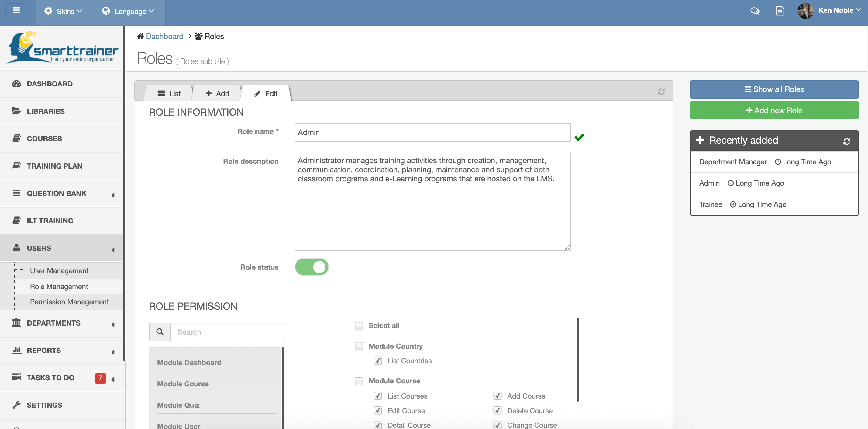Uncheck the List Countries checkbox
This screenshot has height=429, width=868.
[378, 361]
